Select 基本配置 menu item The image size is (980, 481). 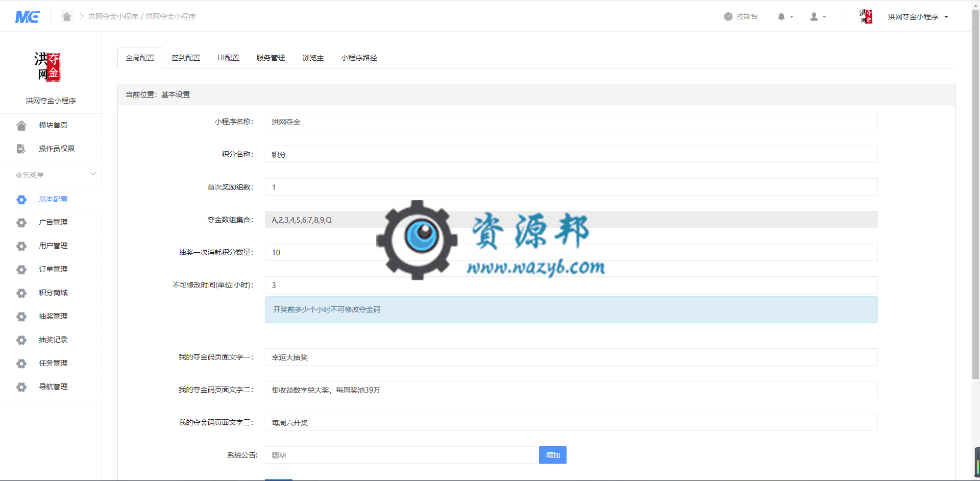53,199
